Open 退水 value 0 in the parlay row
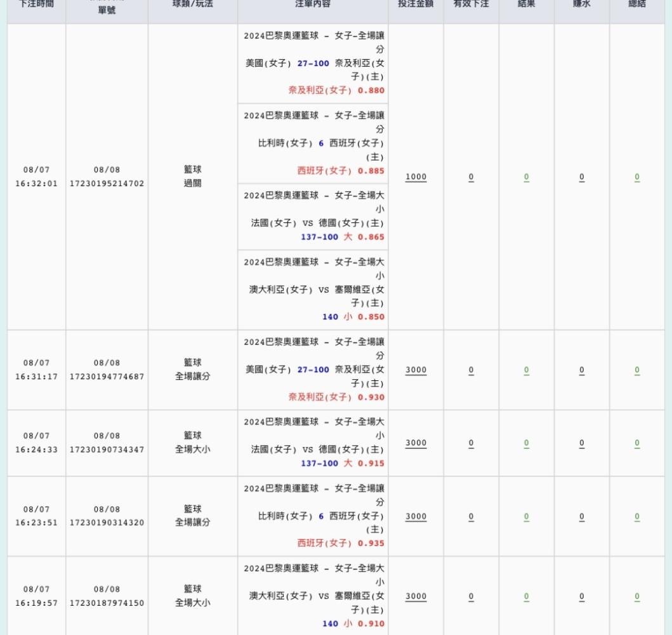672x635 pixels. coord(581,177)
